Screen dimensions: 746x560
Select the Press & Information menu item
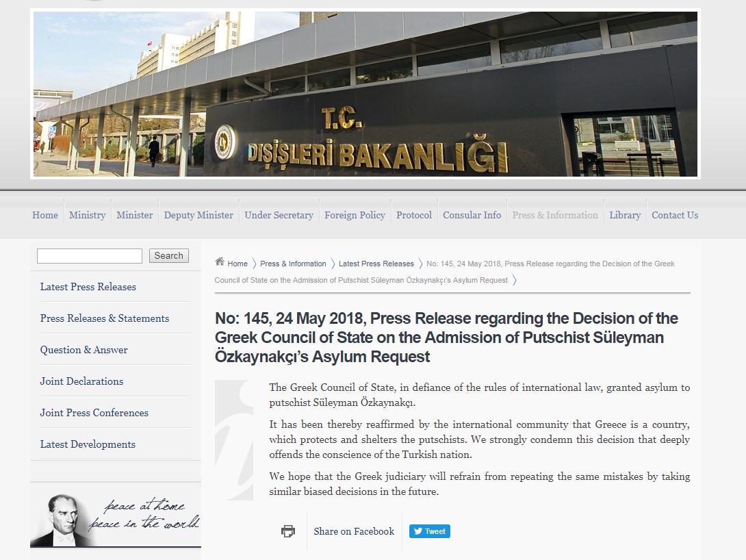tap(555, 215)
